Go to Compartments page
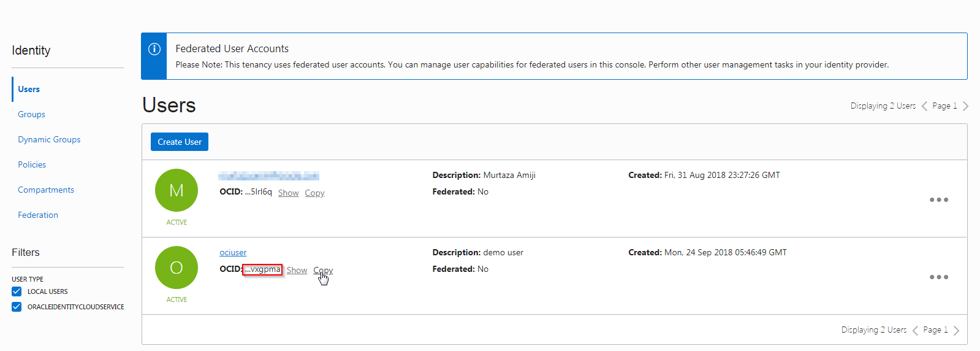The image size is (980, 351). pyautogui.click(x=46, y=190)
